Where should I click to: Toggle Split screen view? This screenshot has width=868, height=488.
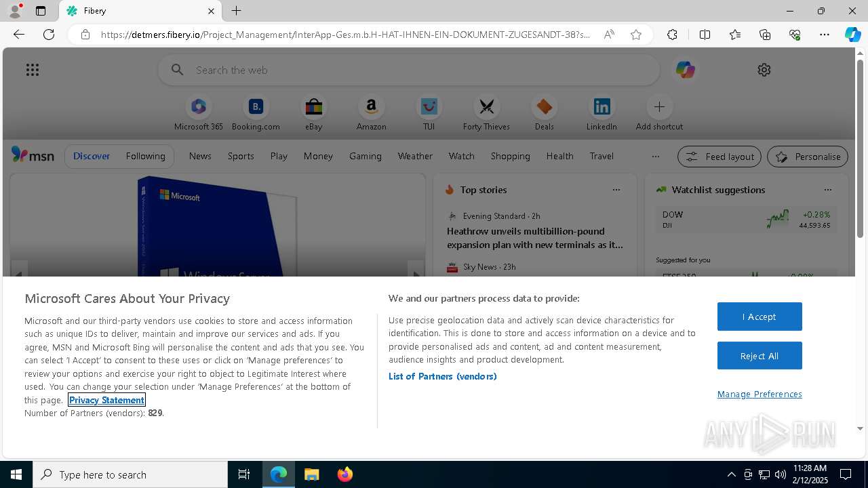coord(705,35)
